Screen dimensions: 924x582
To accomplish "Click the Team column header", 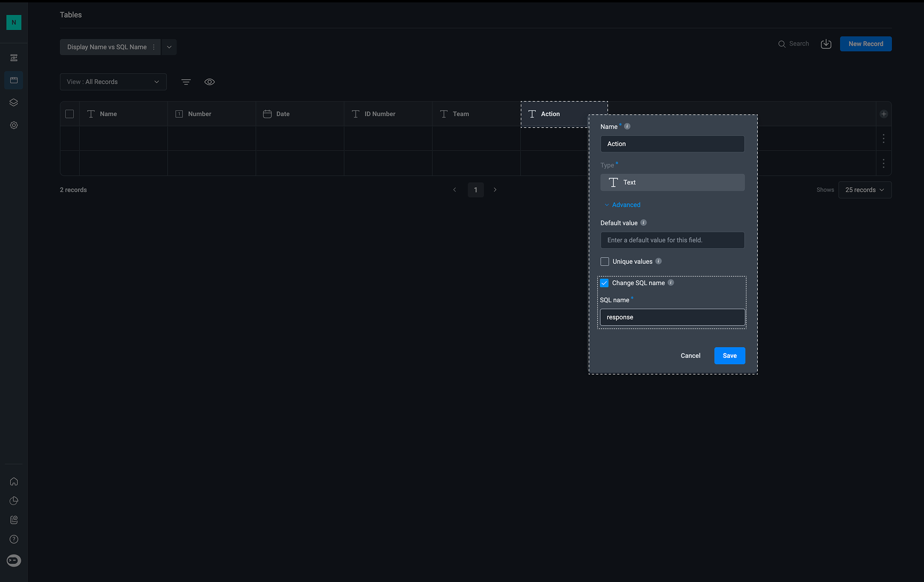I will pyautogui.click(x=476, y=114).
